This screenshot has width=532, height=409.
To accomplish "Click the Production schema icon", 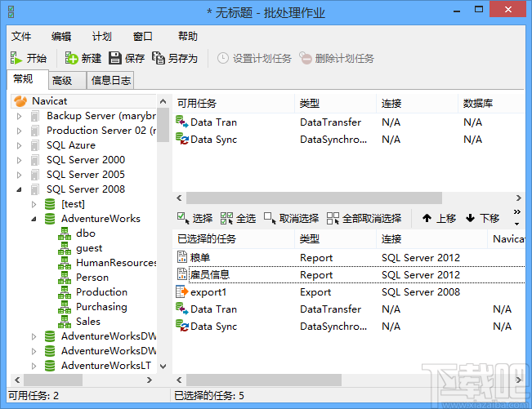I will point(65,292).
